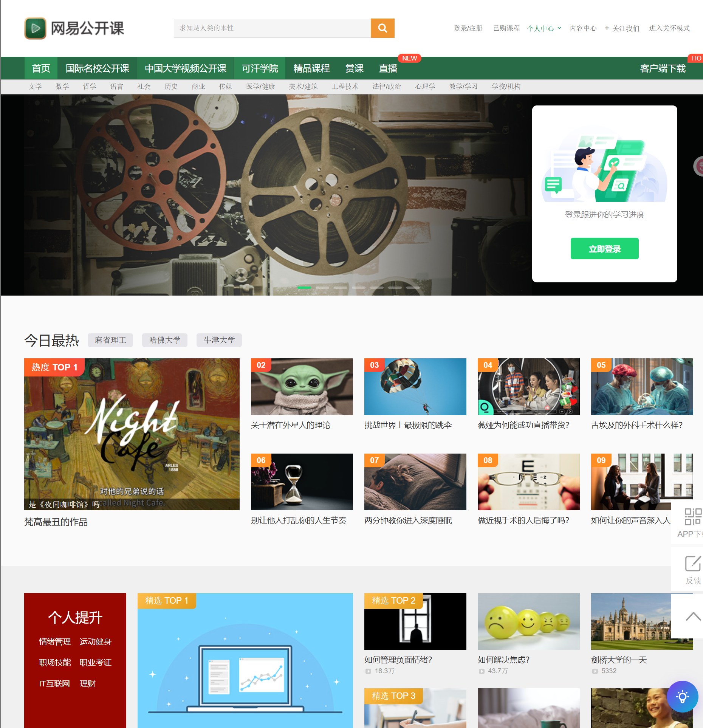The width and height of the screenshot is (703, 728).
Task: Click the 立即登录 green button
Action: coord(604,248)
